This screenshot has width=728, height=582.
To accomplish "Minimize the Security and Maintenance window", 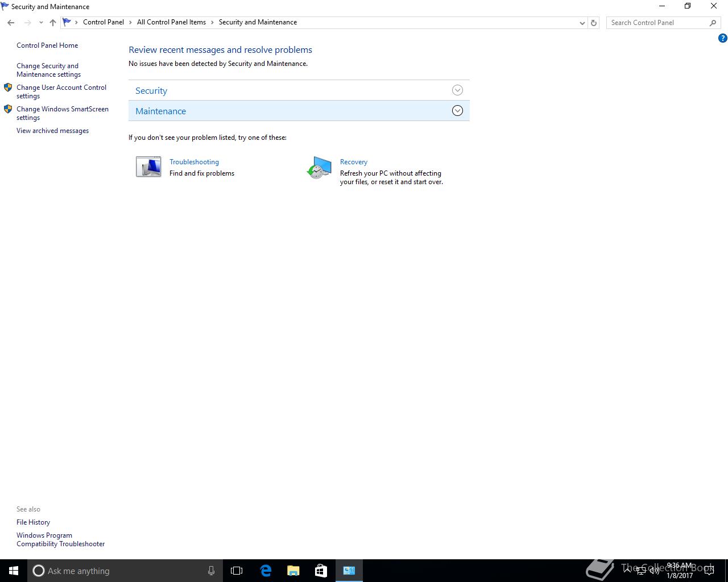I will (x=661, y=6).
